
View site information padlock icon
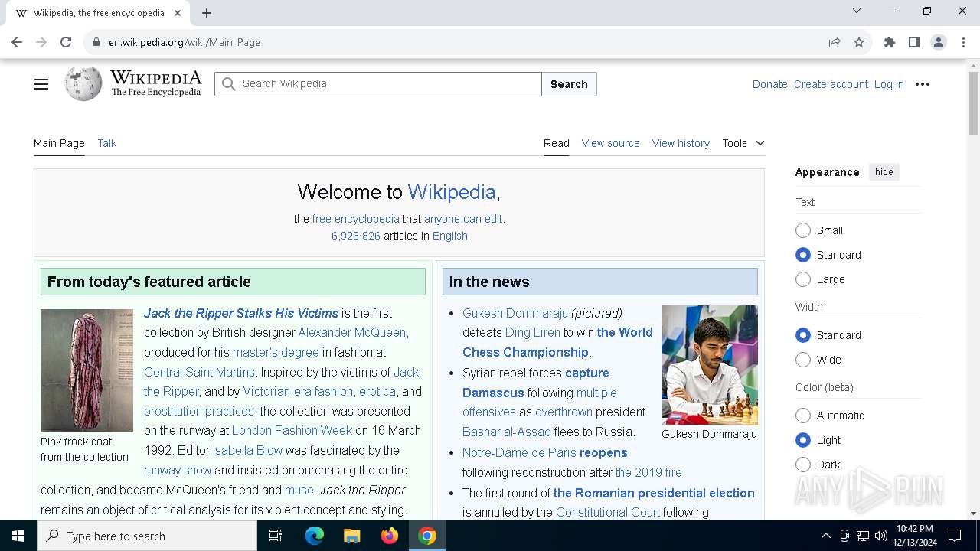coord(96,42)
